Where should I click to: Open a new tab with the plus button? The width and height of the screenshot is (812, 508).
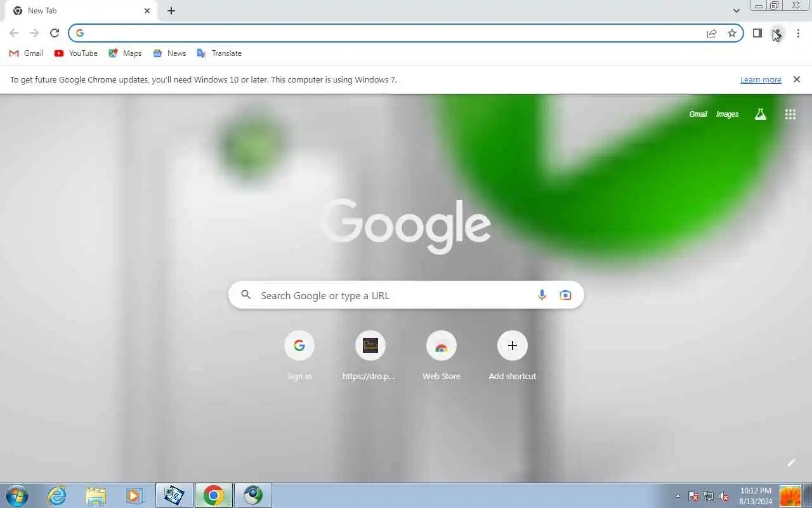(171, 11)
